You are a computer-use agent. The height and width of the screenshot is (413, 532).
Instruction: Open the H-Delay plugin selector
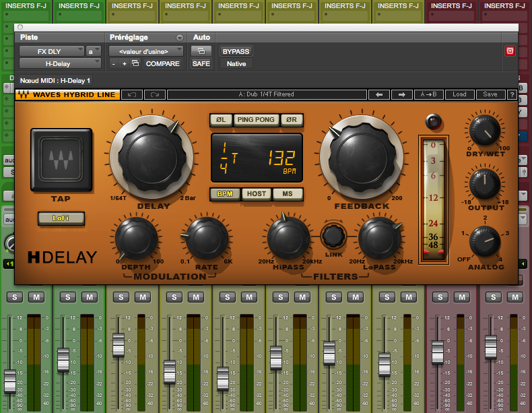(x=60, y=63)
